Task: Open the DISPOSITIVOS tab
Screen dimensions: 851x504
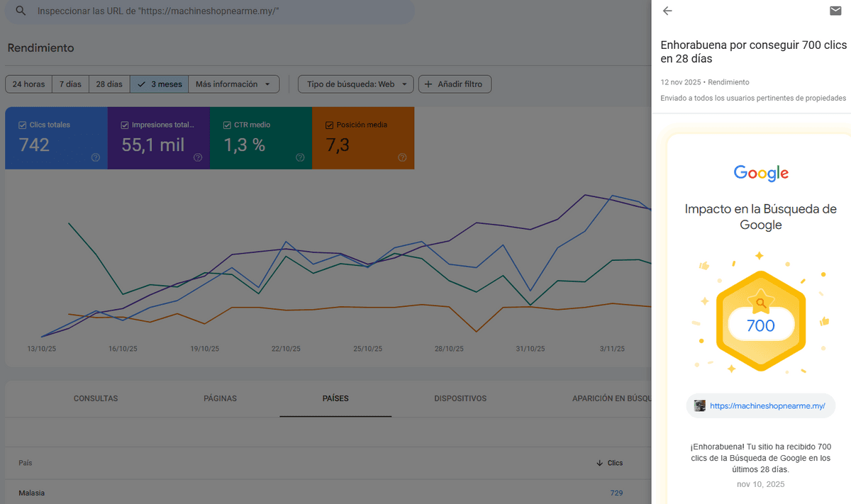Action: pyautogui.click(x=460, y=398)
